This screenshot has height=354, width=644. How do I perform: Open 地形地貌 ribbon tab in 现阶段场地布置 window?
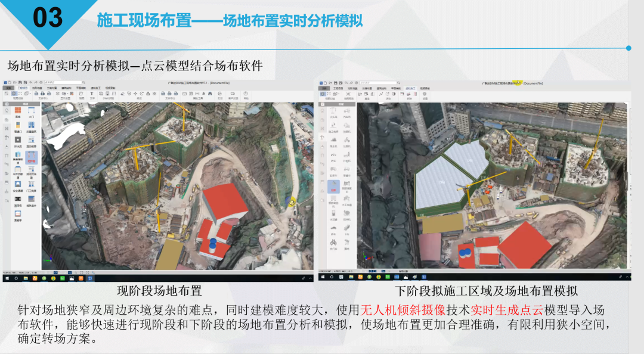click(37, 88)
